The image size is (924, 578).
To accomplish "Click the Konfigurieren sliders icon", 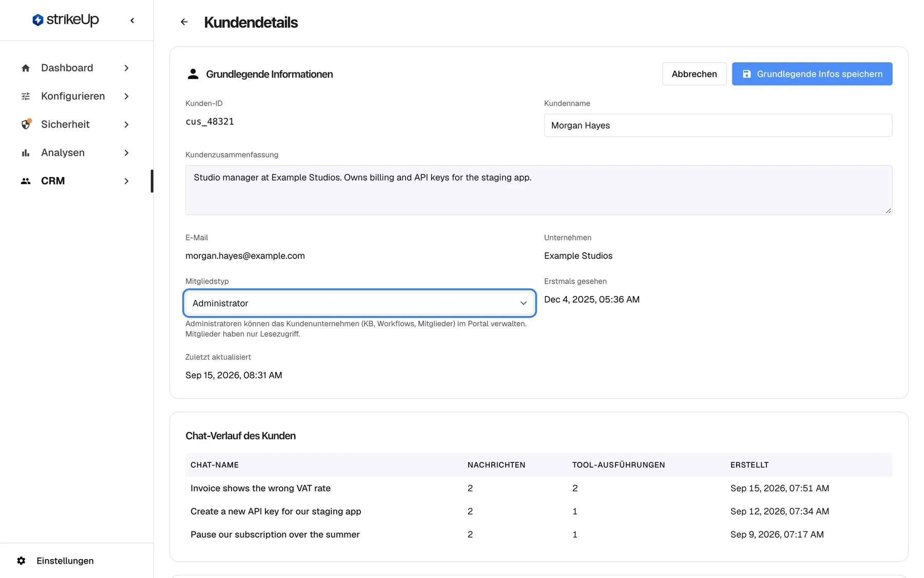I will [26, 97].
